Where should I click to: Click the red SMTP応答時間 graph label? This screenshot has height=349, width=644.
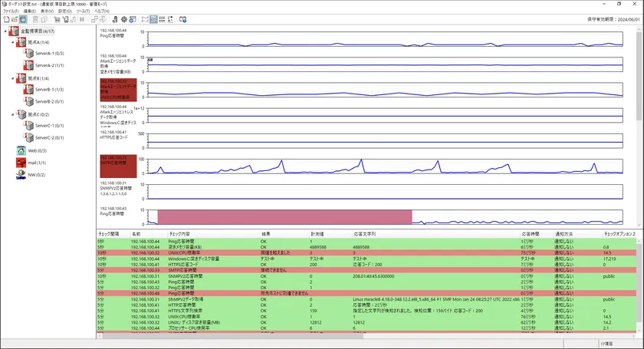[117, 166]
